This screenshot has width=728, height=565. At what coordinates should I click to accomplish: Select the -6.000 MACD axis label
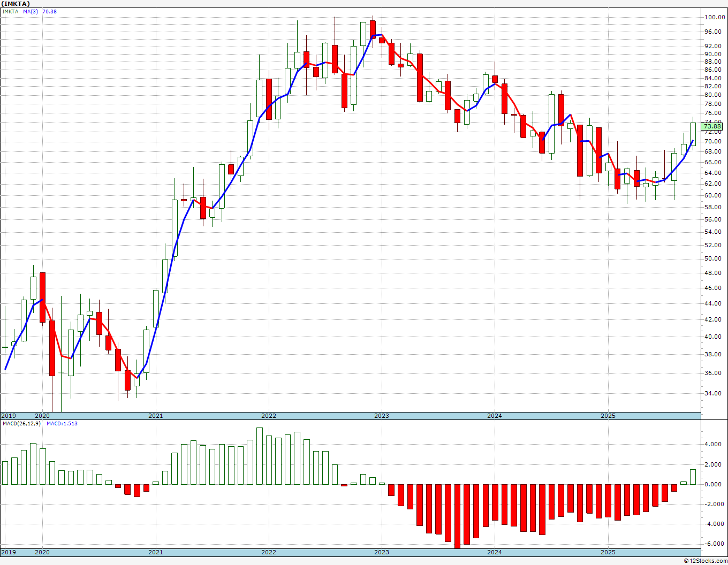pyautogui.click(x=714, y=544)
